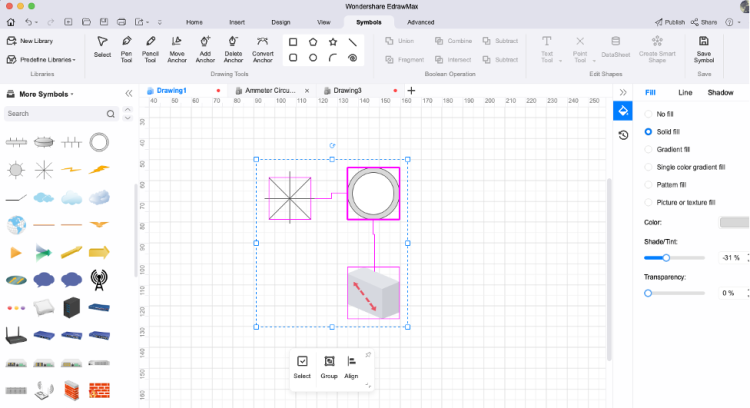Select the Pen Tool
Image resolution: width=750 pixels, height=408 pixels.
pyautogui.click(x=126, y=49)
